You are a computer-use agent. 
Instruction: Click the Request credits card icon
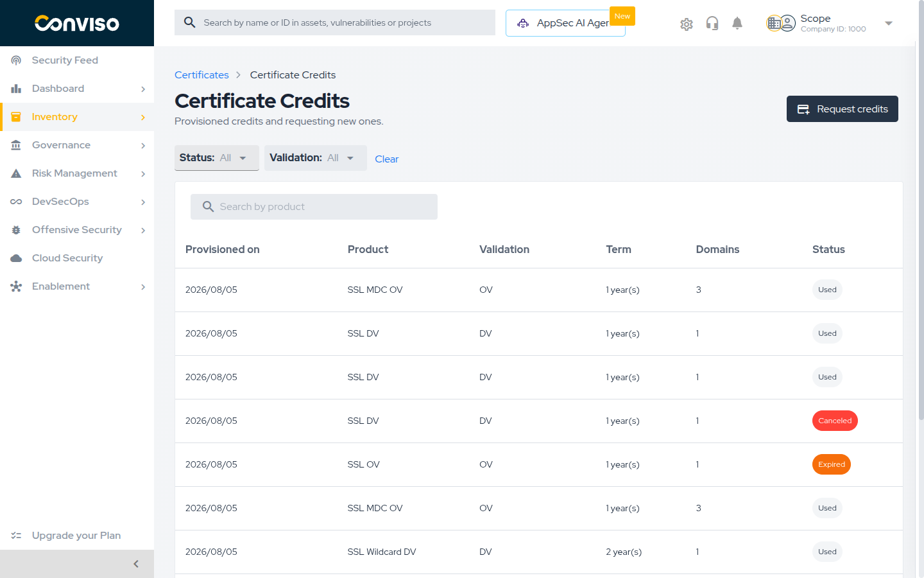point(803,109)
